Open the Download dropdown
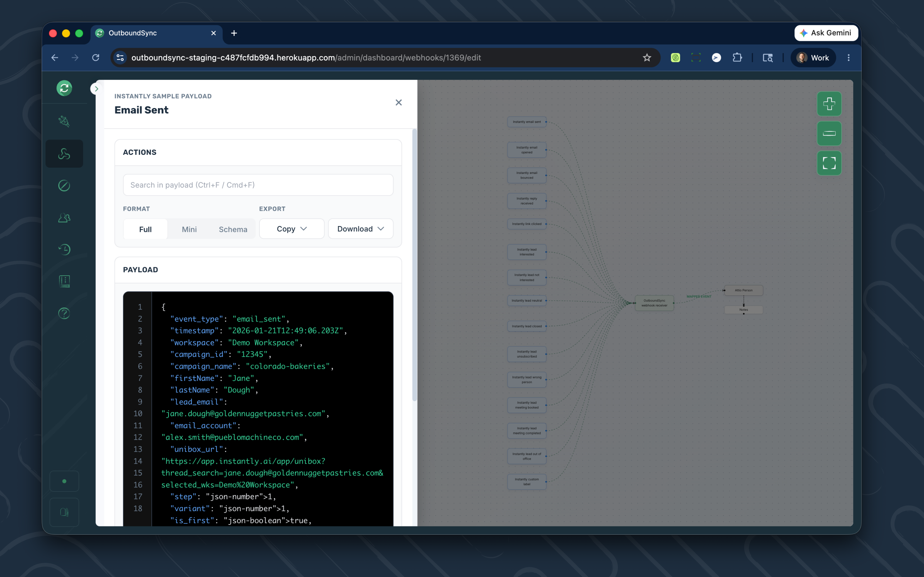 click(361, 229)
